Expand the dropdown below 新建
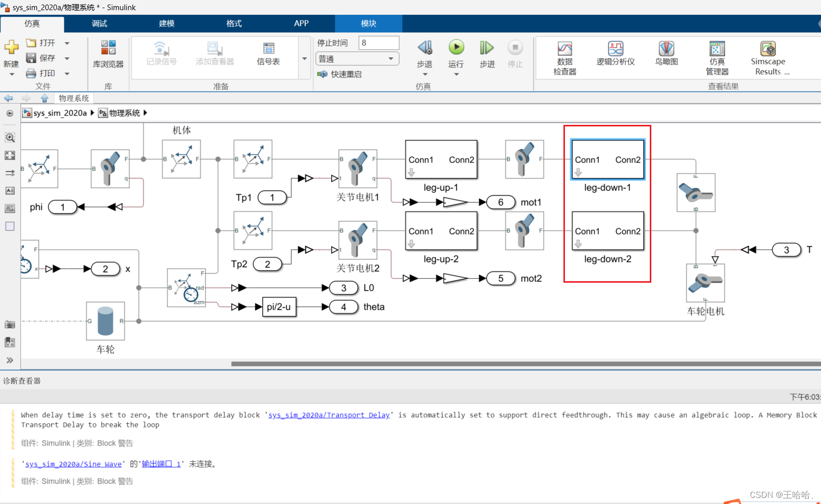 [x=12, y=75]
